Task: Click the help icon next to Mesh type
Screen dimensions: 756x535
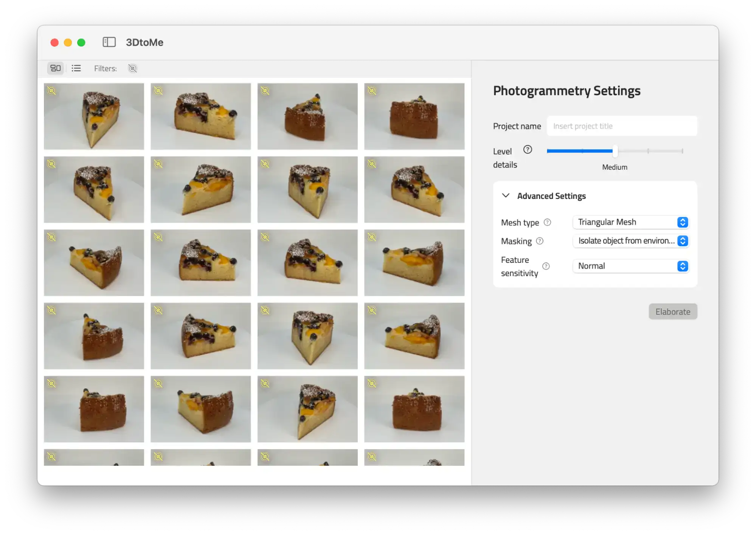Action: click(548, 222)
